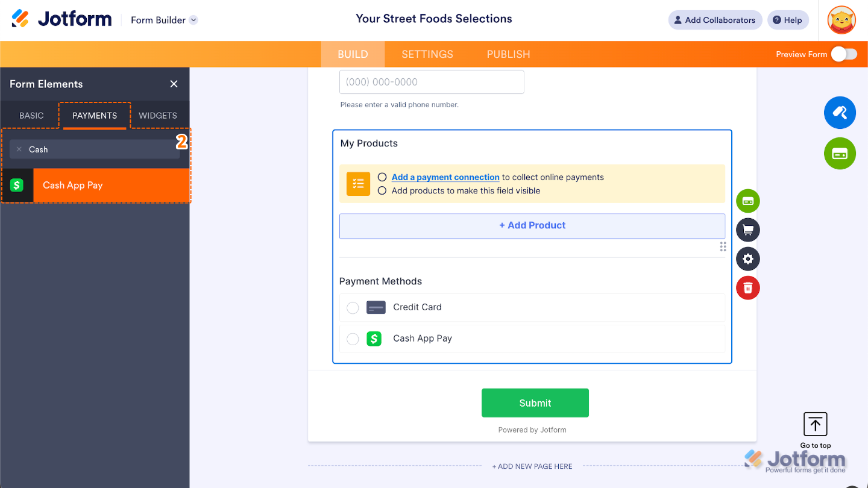Delete the field with the red trash icon
Image resolution: width=868 pixels, height=488 pixels.
[748, 288]
